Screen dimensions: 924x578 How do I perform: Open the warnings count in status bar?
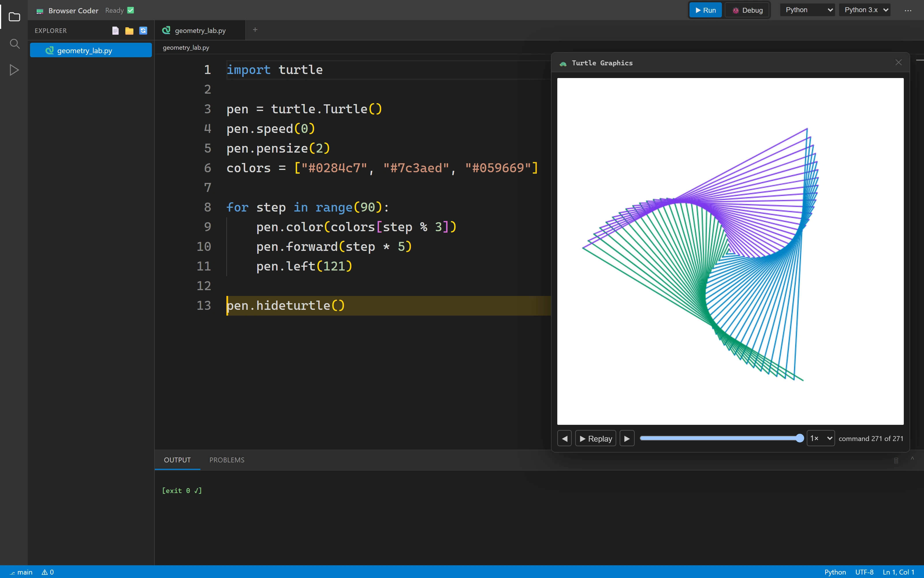pos(48,572)
